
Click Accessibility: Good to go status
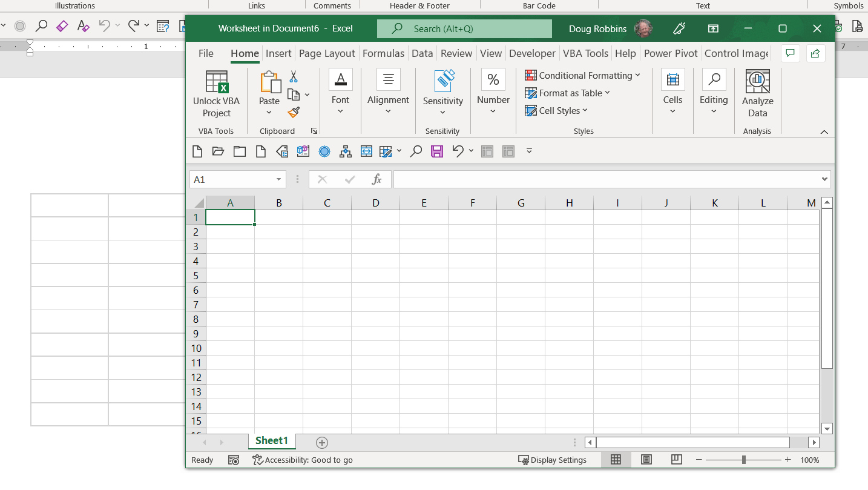tap(303, 460)
